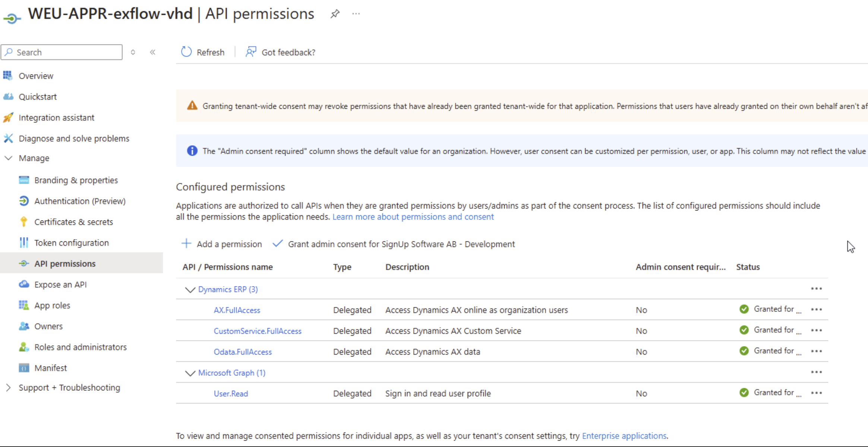This screenshot has height=447, width=868.
Task: Click the Quickstart cloud icon
Action: 8,96
